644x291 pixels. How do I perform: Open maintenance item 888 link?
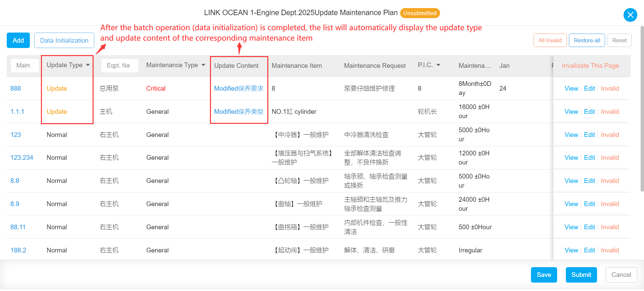(15, 89)
